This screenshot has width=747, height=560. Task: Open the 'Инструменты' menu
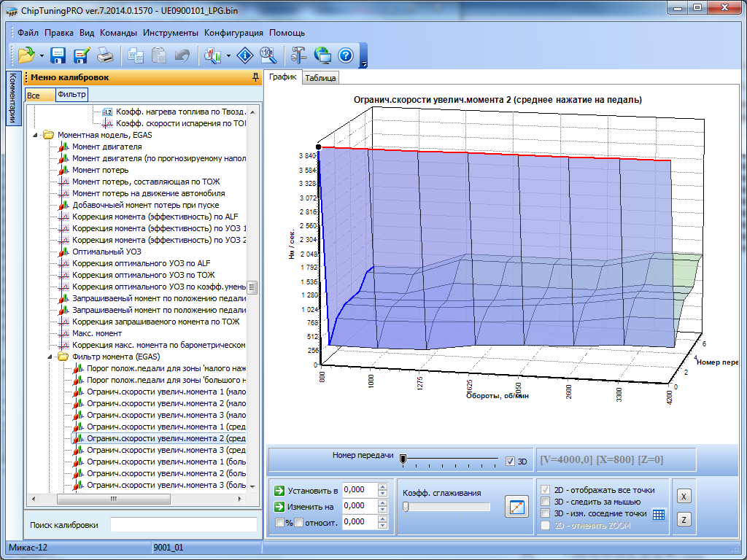pyautogui.click(x=171, y=33)
